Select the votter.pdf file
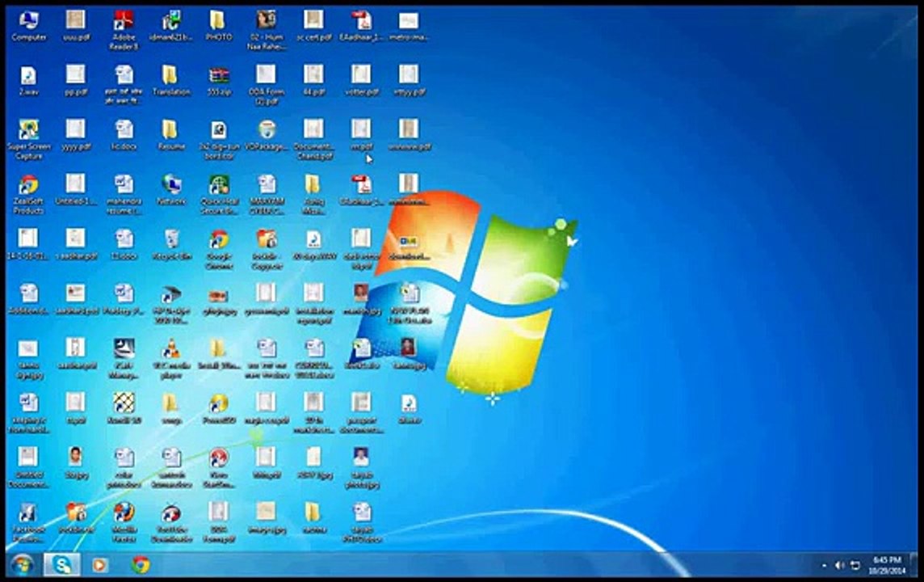924x582 pixels. pyautogui.click(x=361, y=82)
